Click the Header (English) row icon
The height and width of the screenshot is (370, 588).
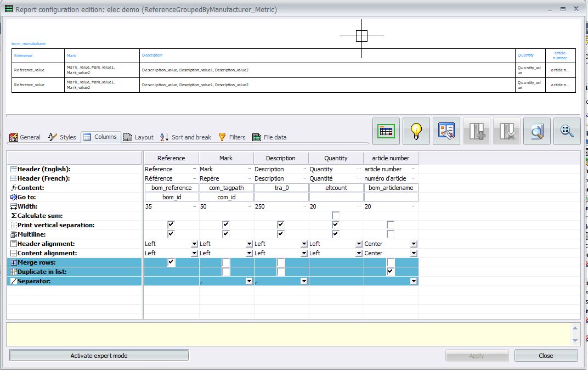tap(14, 169)
